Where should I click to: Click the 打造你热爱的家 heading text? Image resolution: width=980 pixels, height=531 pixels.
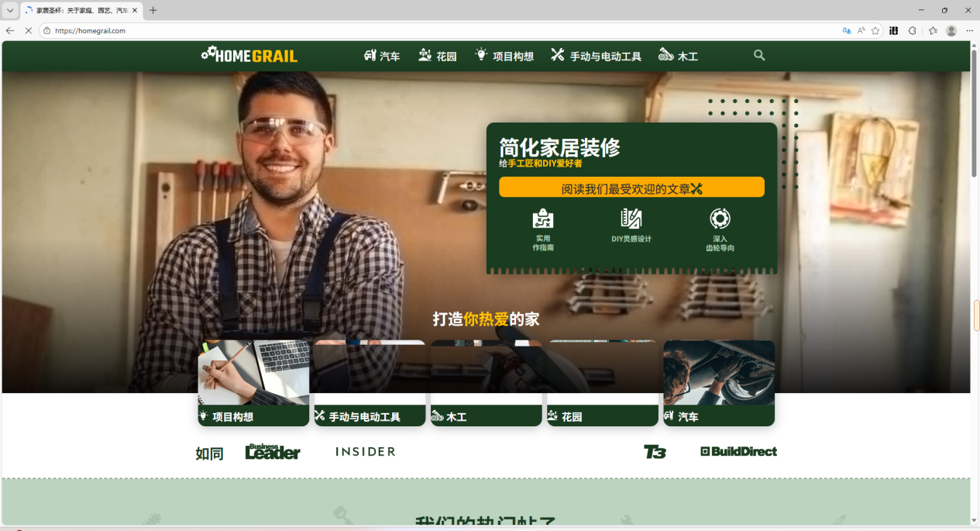[486, 319]
